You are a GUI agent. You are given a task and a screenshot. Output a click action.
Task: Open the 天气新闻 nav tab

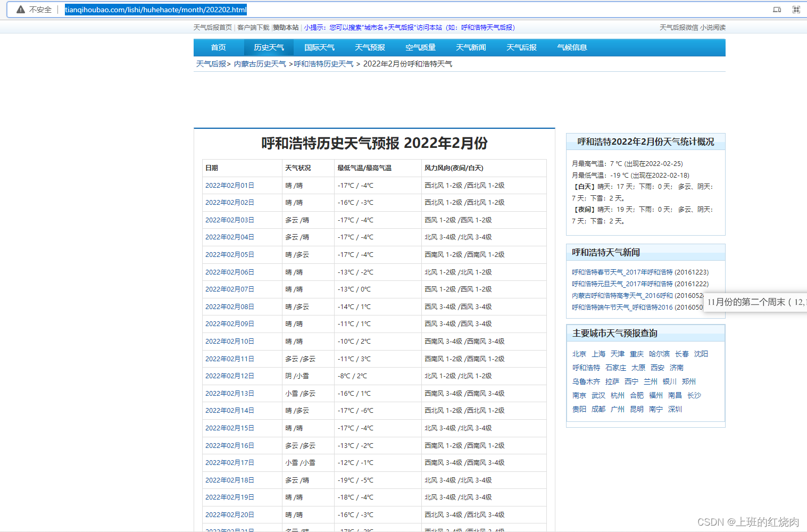(x=471, y=47)
